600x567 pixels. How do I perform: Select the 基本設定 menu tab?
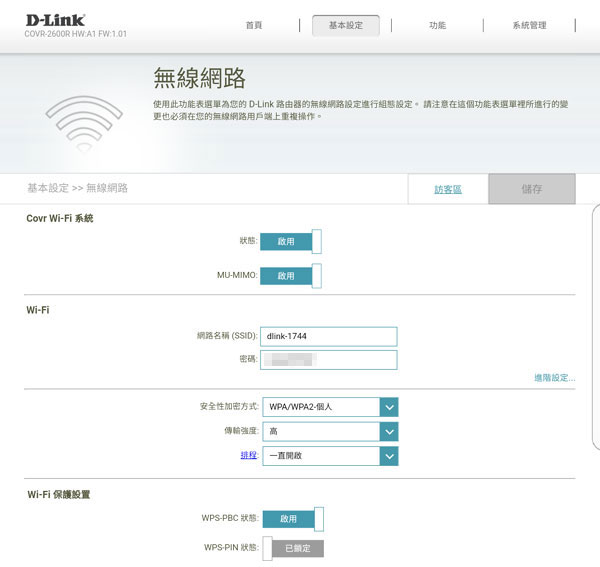point(346,26)
